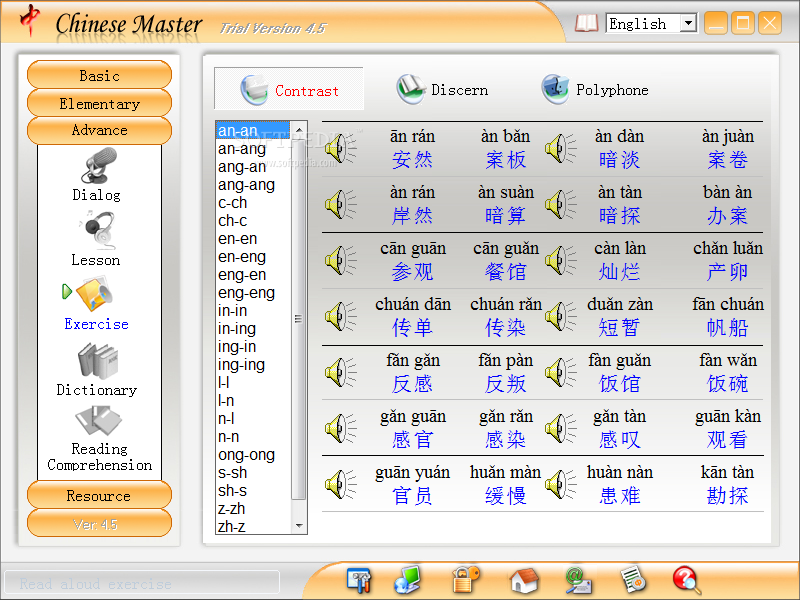Play audio for ān rán row speaker
Viewport: 800px width, 600px height.
pyautogui.click(x=341, y=148)
